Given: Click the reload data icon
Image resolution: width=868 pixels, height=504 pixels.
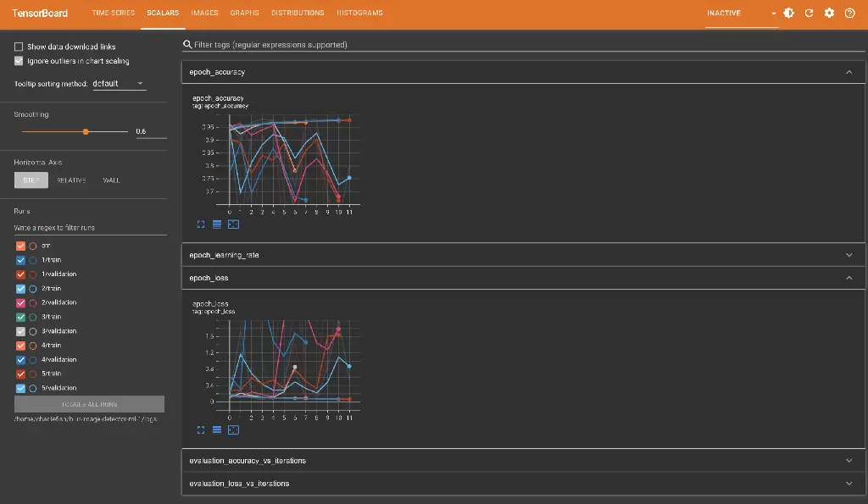Looking at the screenshot, I should (x=809, y=13).
